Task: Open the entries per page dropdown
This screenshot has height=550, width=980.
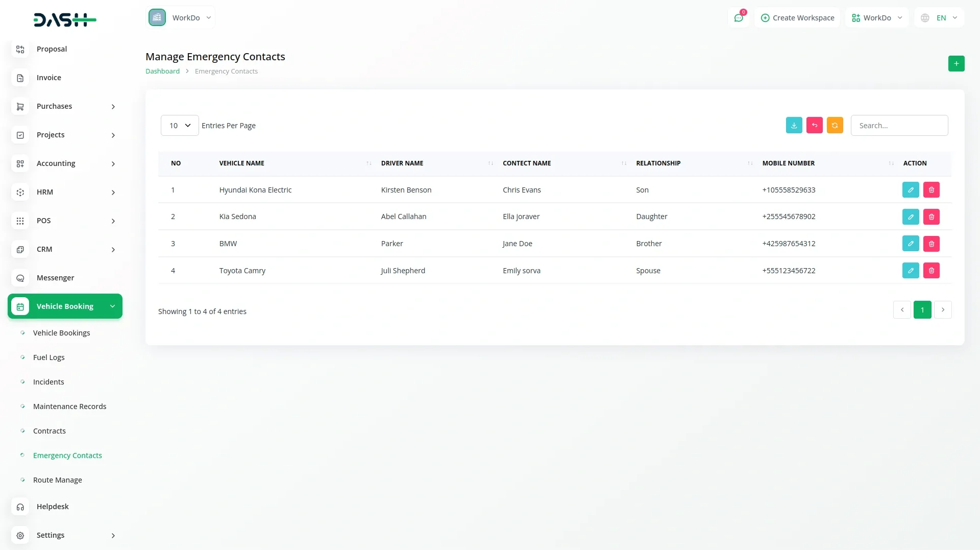Action: point(180,126)
